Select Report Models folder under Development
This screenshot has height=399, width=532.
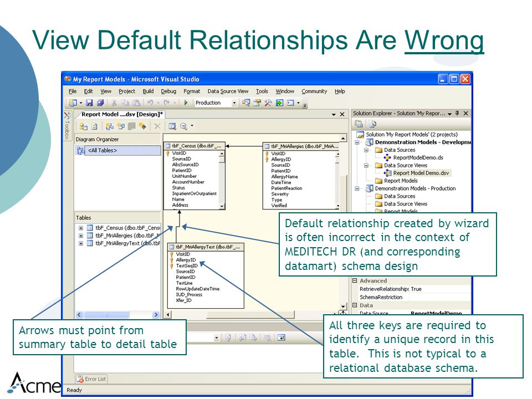[x=401, y=181]
